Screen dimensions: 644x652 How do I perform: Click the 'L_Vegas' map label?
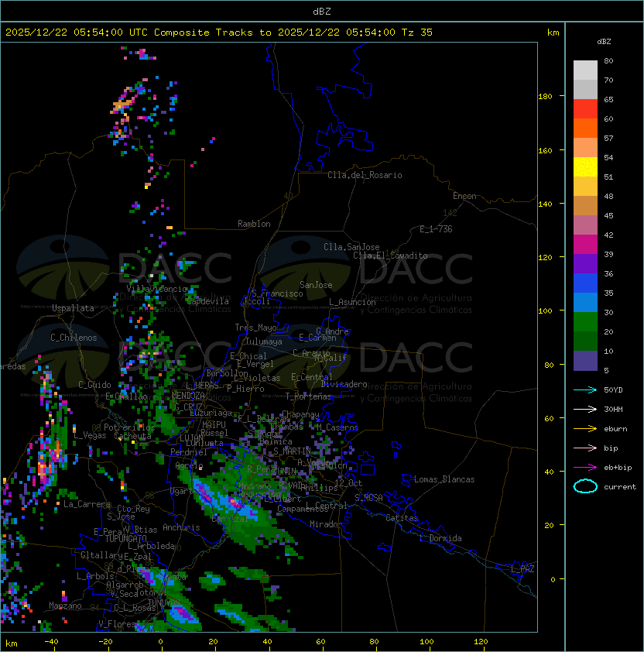(90, 435)
